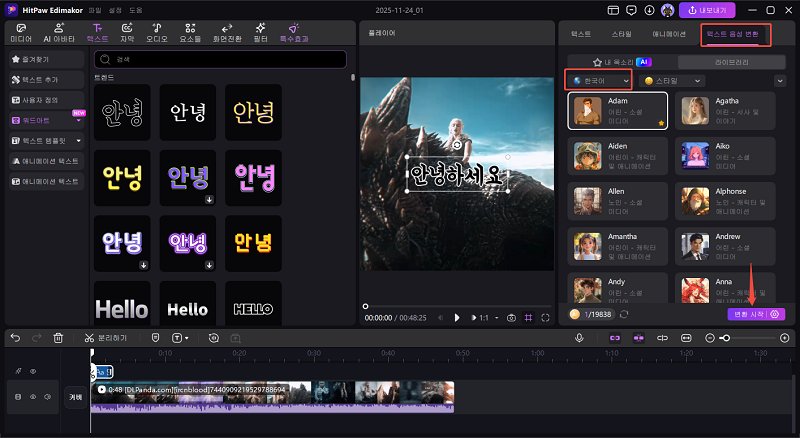800x438 pixels.
Task: Switch to the 텍스트 tab in properties panel
Action: [x=581, y=34]
